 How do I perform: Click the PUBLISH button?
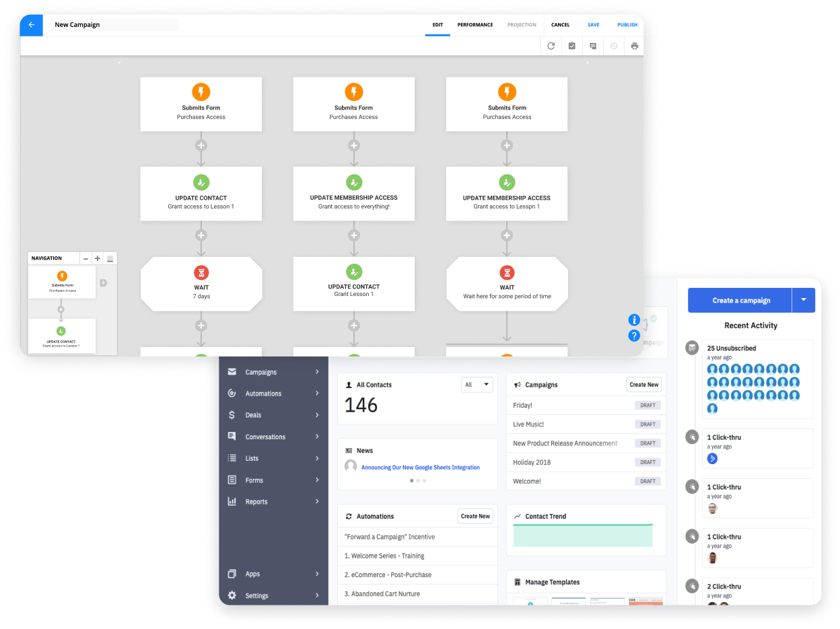[627, 24]
